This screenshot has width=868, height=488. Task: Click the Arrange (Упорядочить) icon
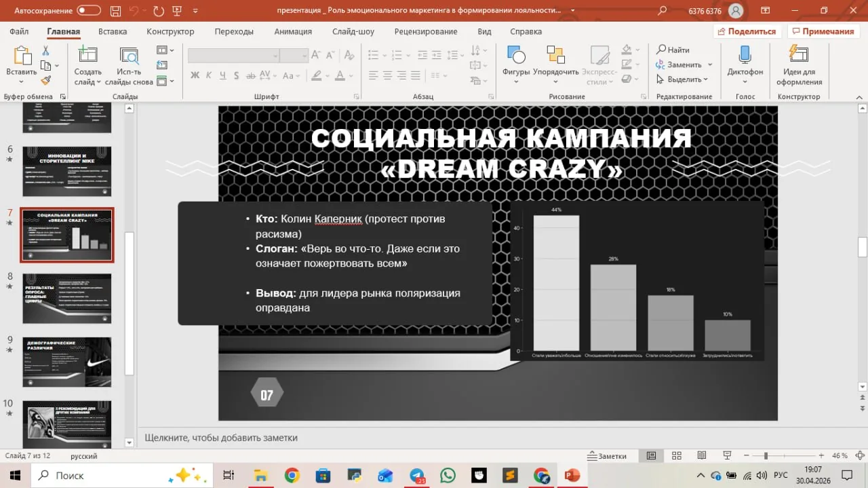pos(555,56)
